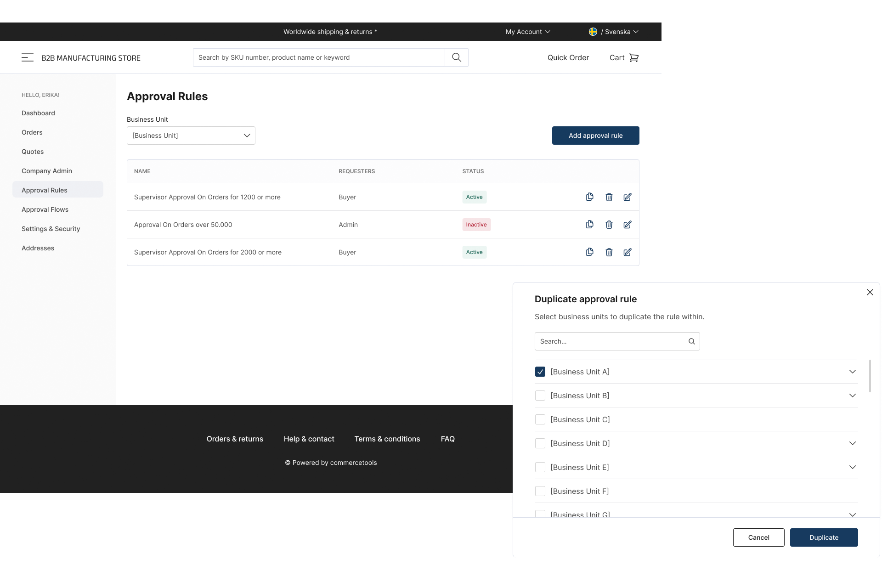Focus the business unit Search field

pos(617,341)
